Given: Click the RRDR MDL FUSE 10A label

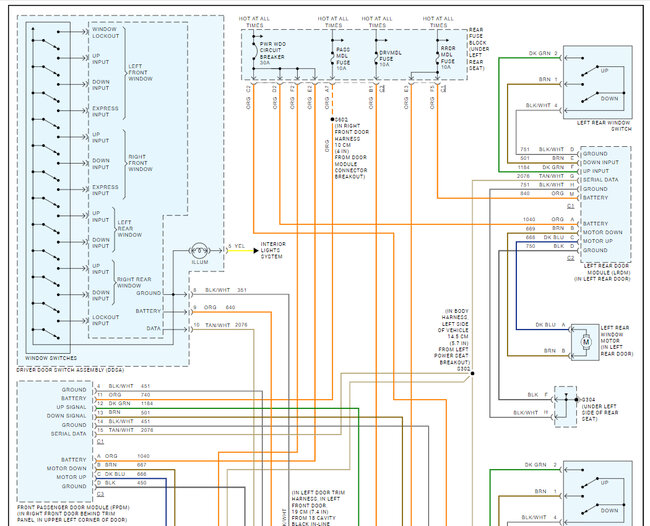Looking at the screenshot, I should tap(448, 58).
